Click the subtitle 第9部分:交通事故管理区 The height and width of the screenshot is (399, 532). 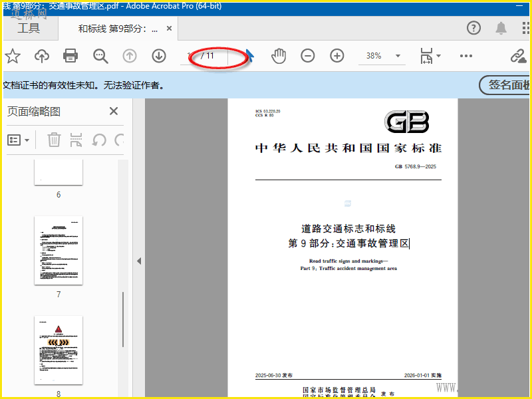(348, 243)
